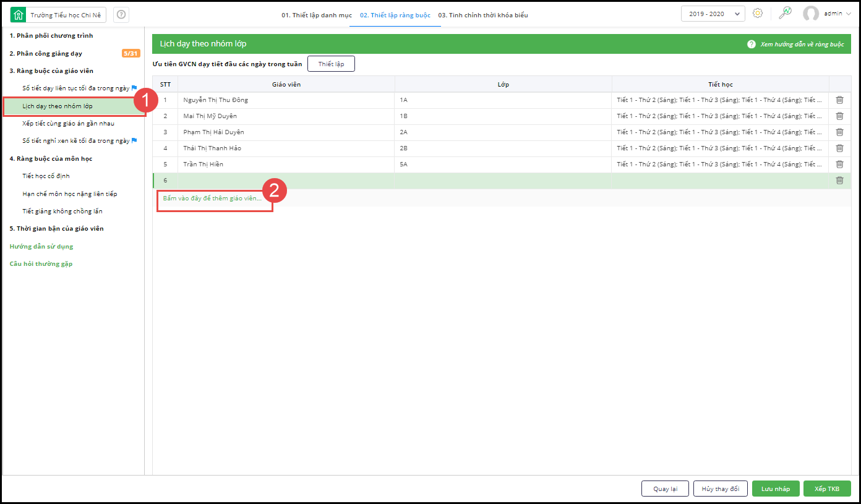Image resolution: width=861 pixels, height=504 pixels.
Task: Click the key search icon near admin
Action: point(785,14)
